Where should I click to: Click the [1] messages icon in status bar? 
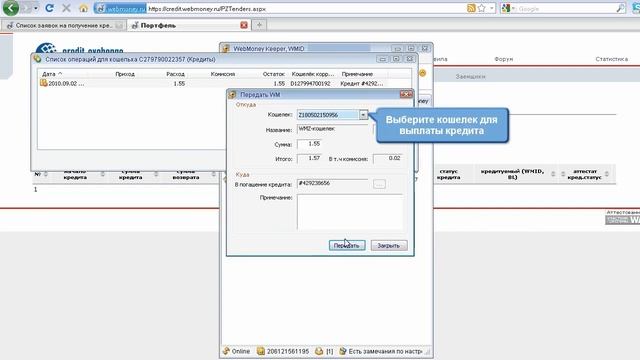[x=324, y=351]
